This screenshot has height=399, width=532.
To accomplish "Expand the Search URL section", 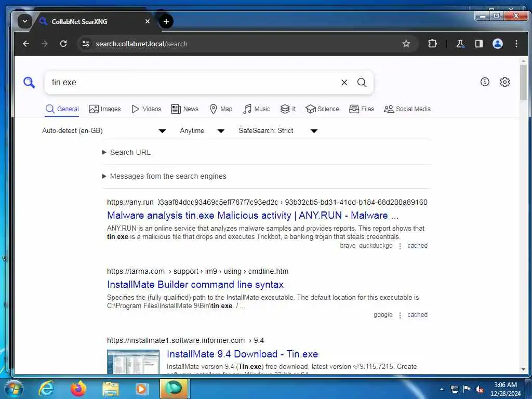I will [126, 152].
